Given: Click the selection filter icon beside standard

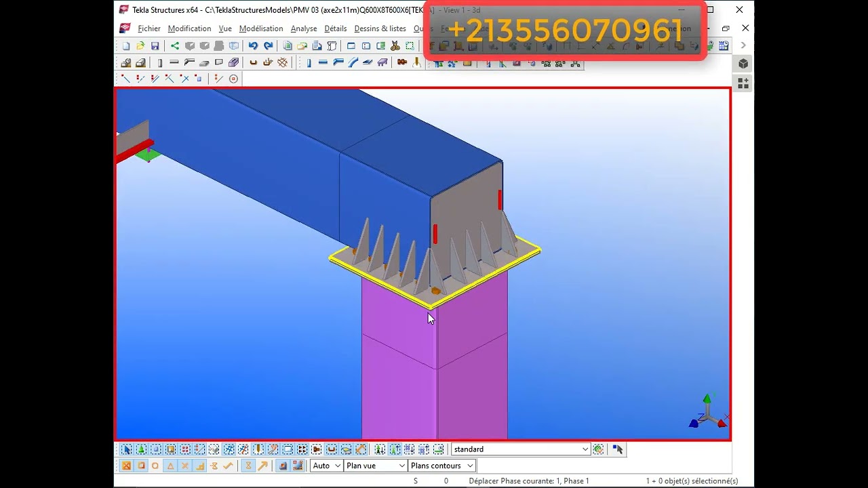Looking at the screenshot, I should point(598,449).
